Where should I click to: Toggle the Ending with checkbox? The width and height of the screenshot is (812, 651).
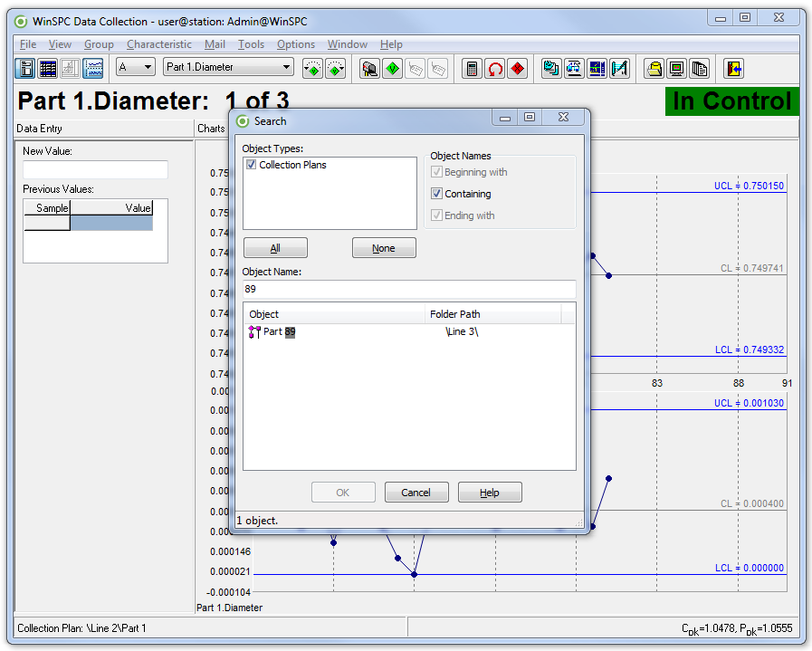[436, 215]
